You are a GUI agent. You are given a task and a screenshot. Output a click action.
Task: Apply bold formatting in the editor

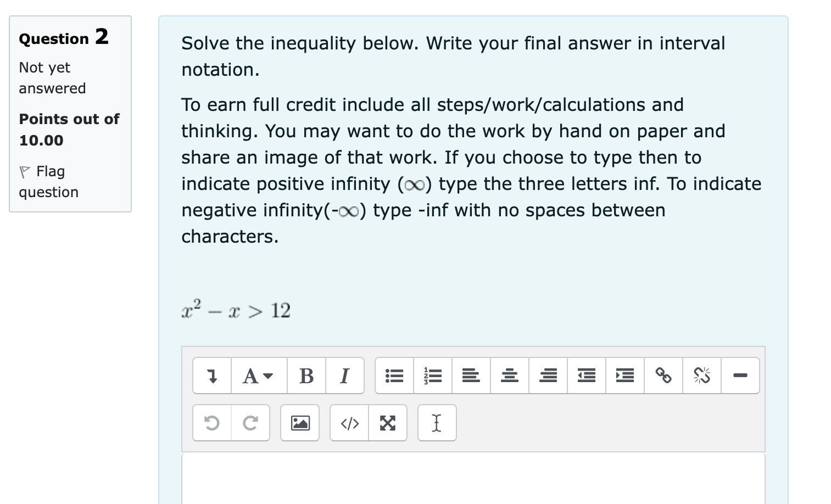306,376
